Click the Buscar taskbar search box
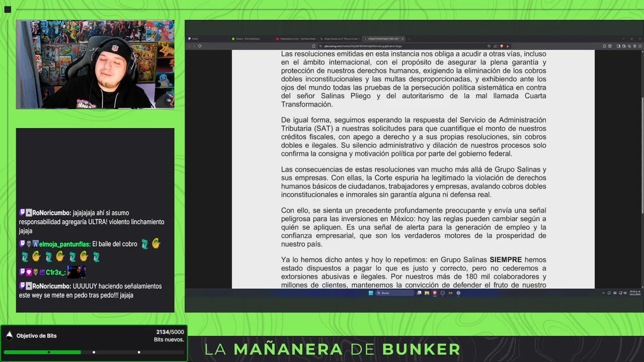This screenshot has height=362, width=644. tap(395, 293)
